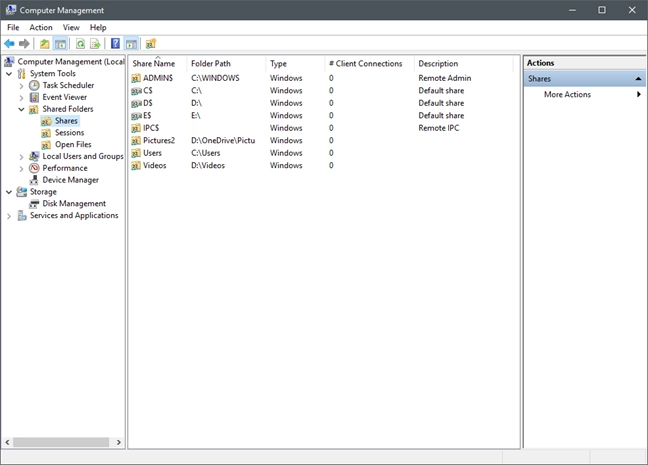This screenshot has height=465, width=648.
Task: Click the C:\Users folder path cell
Action: pos(205,153)
